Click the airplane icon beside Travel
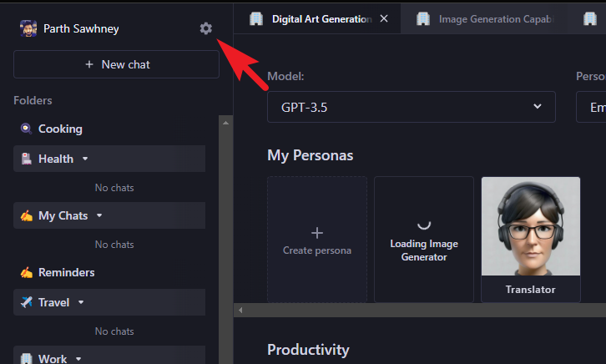This screenshot has height=364, width=606. pos(26,302)
